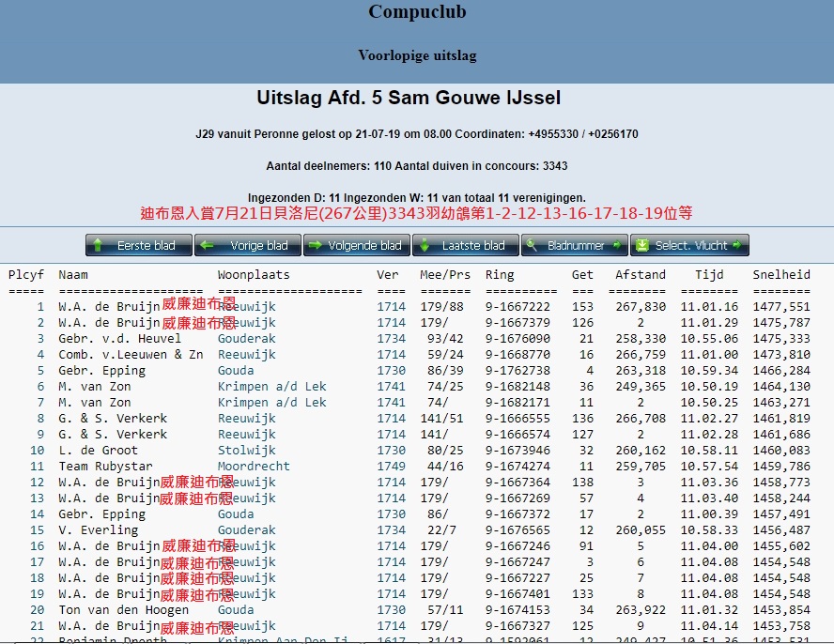Click the red Chinese caption line
This screenshot has height=644, width=834.
pos(416,213)
